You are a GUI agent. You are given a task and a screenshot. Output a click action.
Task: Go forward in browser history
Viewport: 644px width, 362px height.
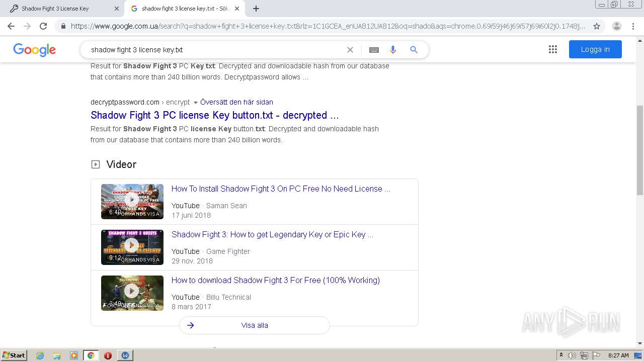[x=27, y=26]
